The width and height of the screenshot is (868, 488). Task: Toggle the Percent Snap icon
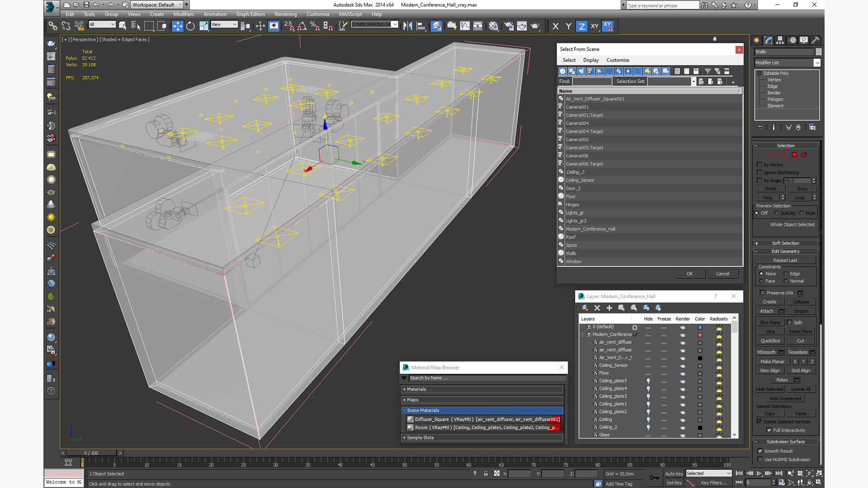[x=315, y=26]
